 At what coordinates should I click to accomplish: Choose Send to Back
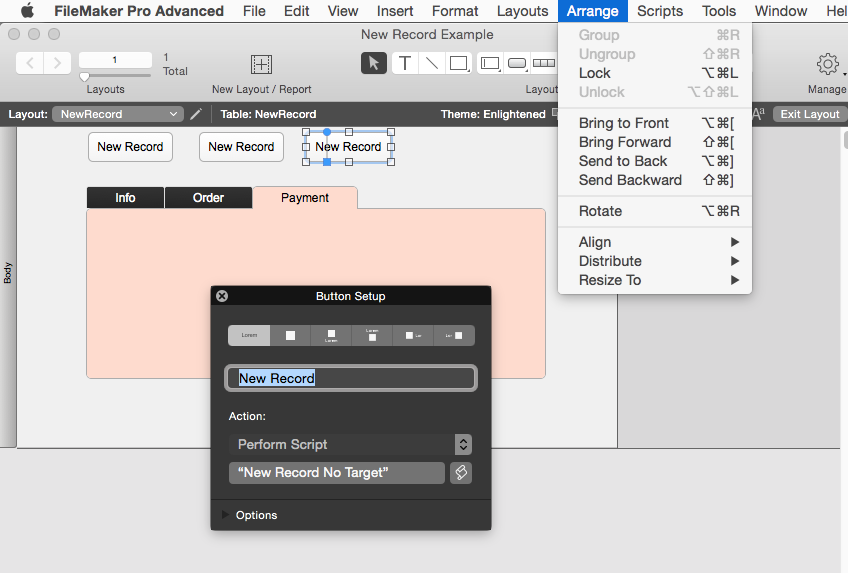coord(655,161)
